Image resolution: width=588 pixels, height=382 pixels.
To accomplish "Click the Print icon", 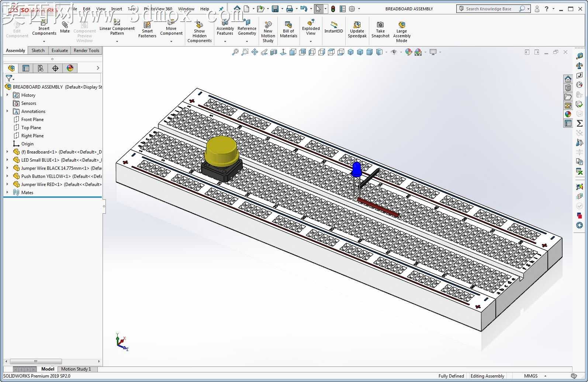I will [290, 8].
